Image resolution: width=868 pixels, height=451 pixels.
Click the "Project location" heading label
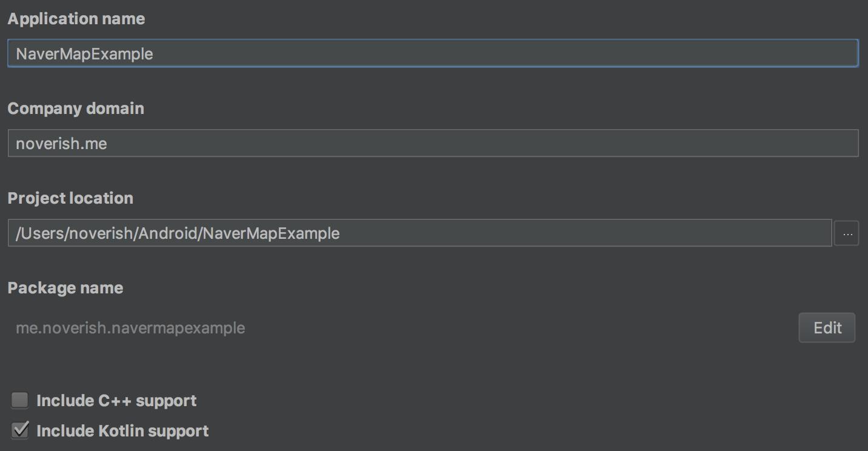pos(70,198)
